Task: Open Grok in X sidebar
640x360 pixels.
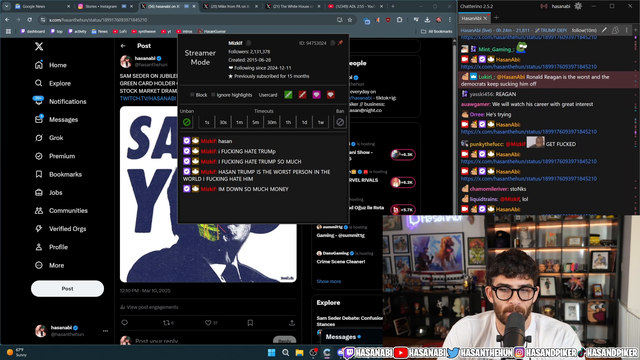Action: pyautogui.click(x=49, y=138)
